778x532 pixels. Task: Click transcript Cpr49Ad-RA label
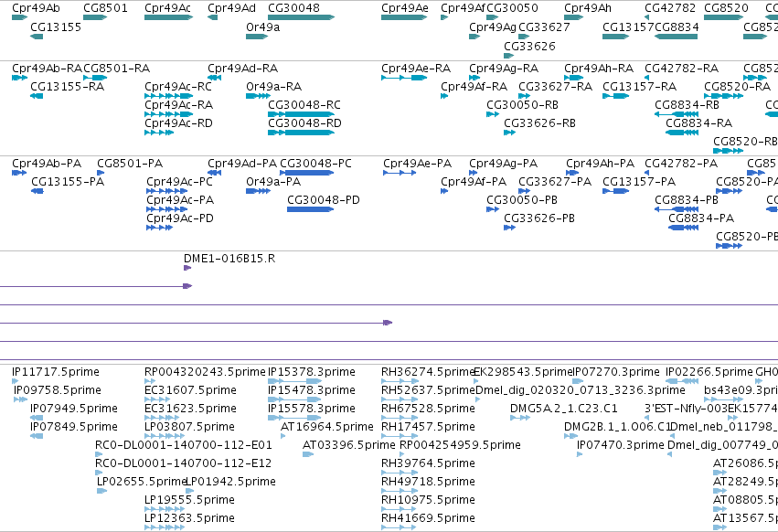(242, 68)
